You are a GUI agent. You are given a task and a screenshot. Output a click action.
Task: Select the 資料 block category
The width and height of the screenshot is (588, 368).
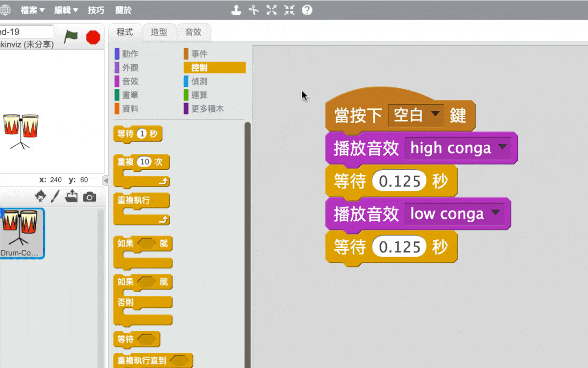click(x=130, y=109)
